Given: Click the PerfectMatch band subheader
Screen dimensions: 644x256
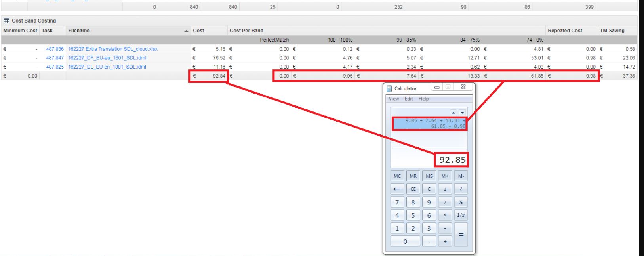Looking at the screenshot, I should point(274,40).
